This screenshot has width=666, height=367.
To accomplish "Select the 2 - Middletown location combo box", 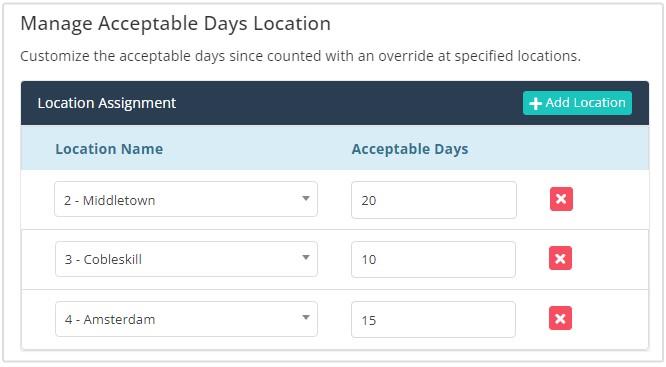I will pyautogui.click(x=186, y=199).
